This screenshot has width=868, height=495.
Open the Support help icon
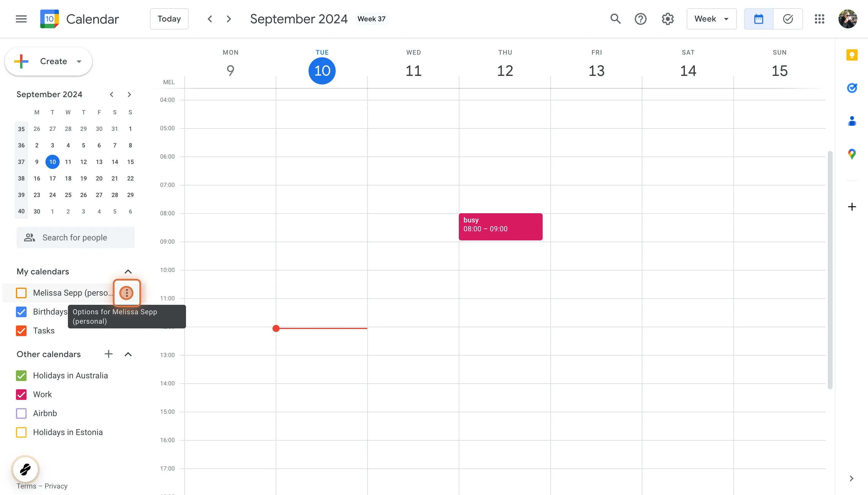click(640, 19)
